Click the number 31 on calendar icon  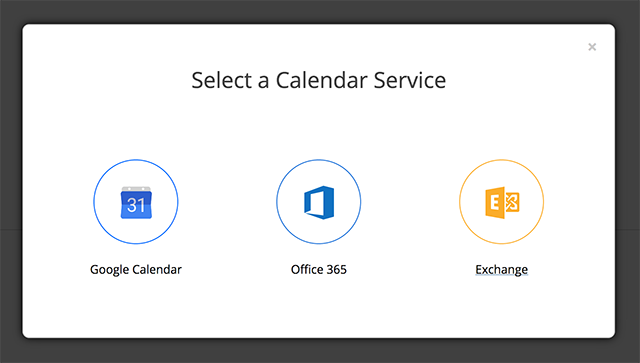[x=136, y=205]
